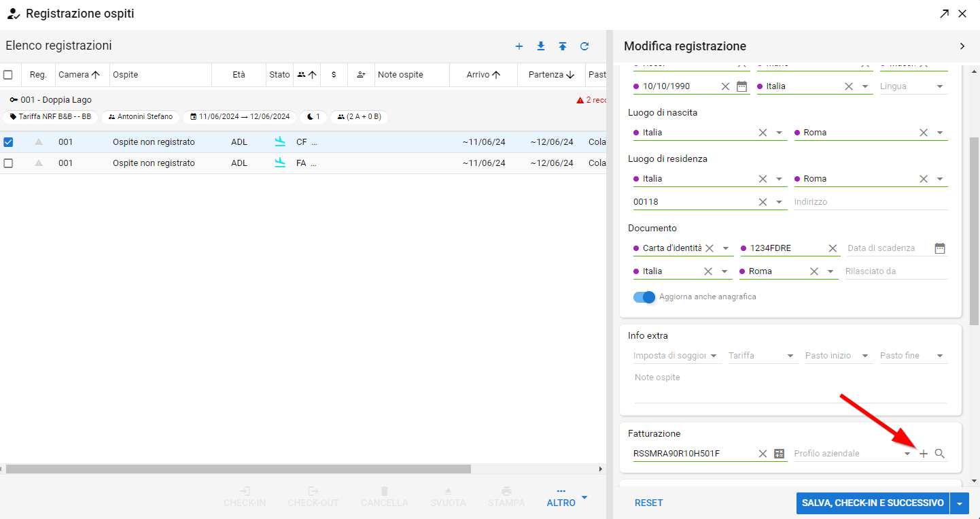
Task: Clear the document number 1234FDRE
Action: click(833, 248)
